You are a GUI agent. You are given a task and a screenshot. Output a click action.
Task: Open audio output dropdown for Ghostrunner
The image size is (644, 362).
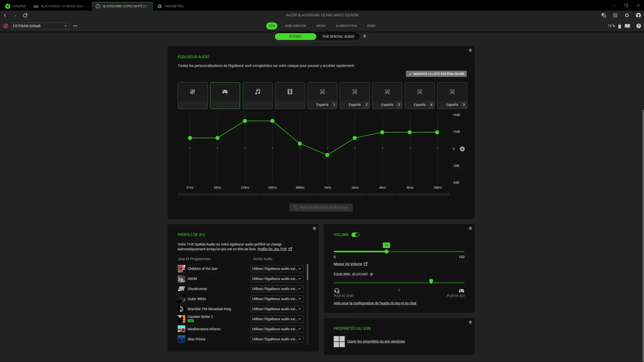pos(277,289)
